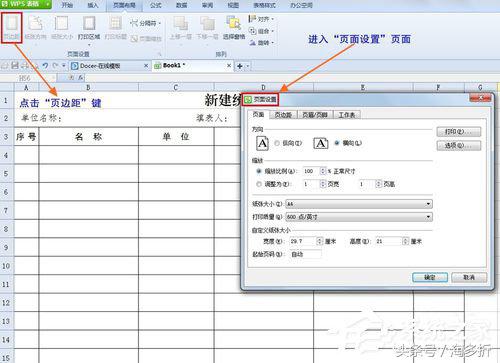Image resolution: width=500 pixels, height=363 pixels.
Task: Click the 页面缩放 ribbon item
Action: tap(146, 39)
